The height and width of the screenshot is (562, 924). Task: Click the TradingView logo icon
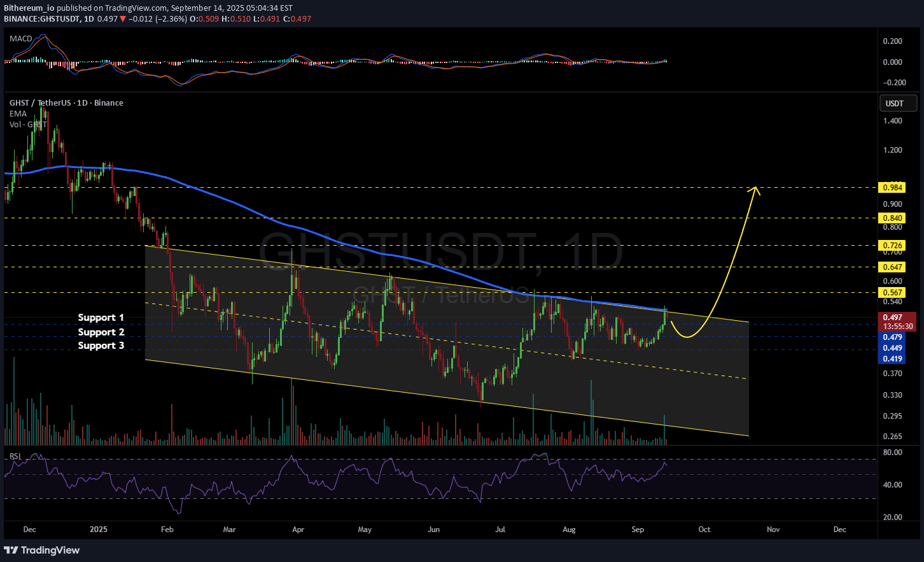tap(11, 550)
